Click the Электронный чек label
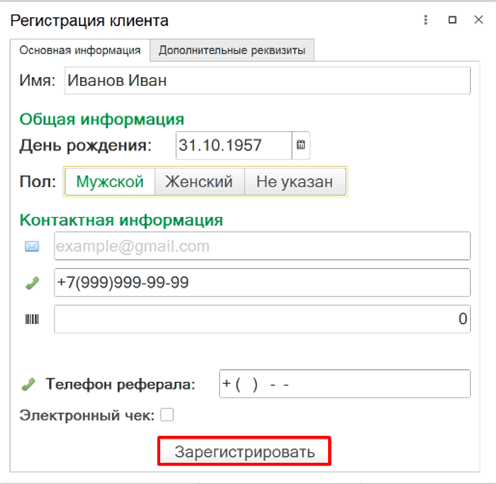This screenshot has height=484, width=496. pyautogui.click(x=87, y=416)
